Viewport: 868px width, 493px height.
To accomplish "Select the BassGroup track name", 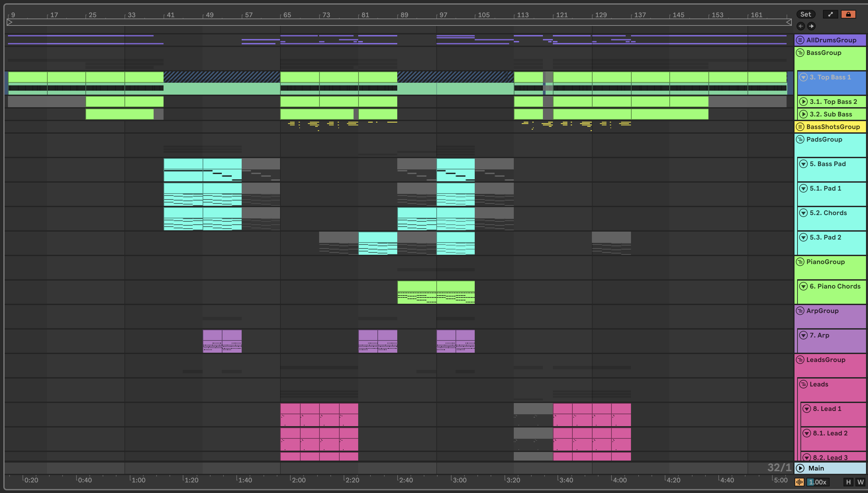I will [824, 53].
